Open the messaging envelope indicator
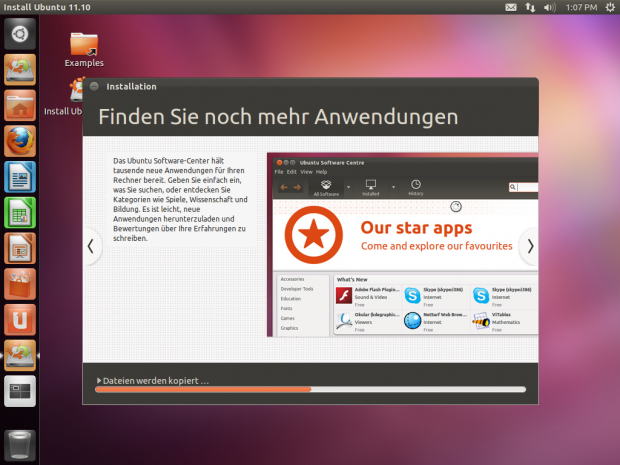This screenshot has height=465, width=620. point(511,7)
